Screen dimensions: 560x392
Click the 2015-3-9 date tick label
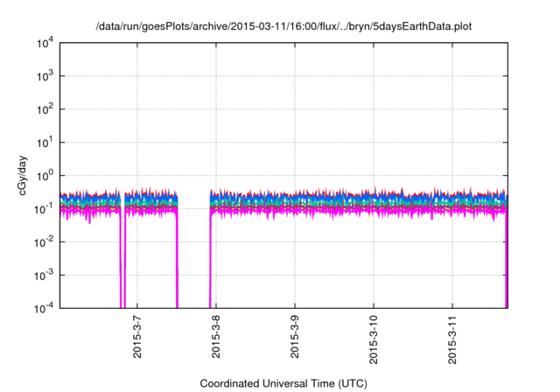tap(294, 337)
